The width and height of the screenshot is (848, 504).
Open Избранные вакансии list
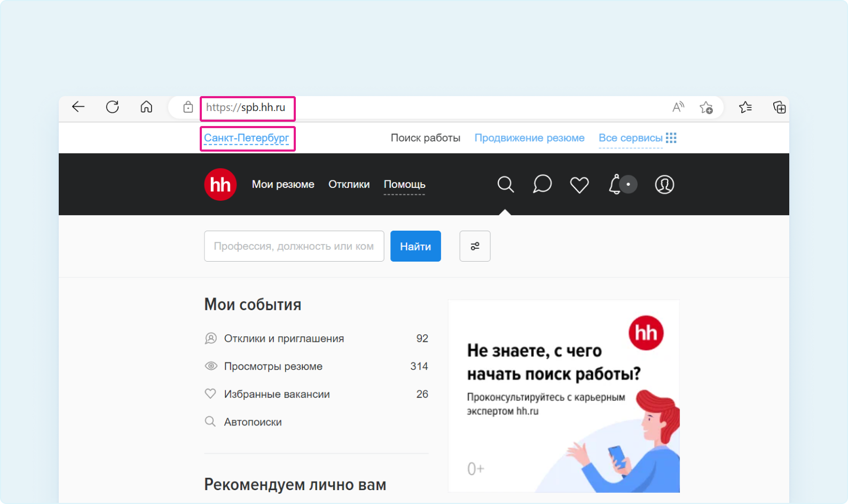[277, 394]
